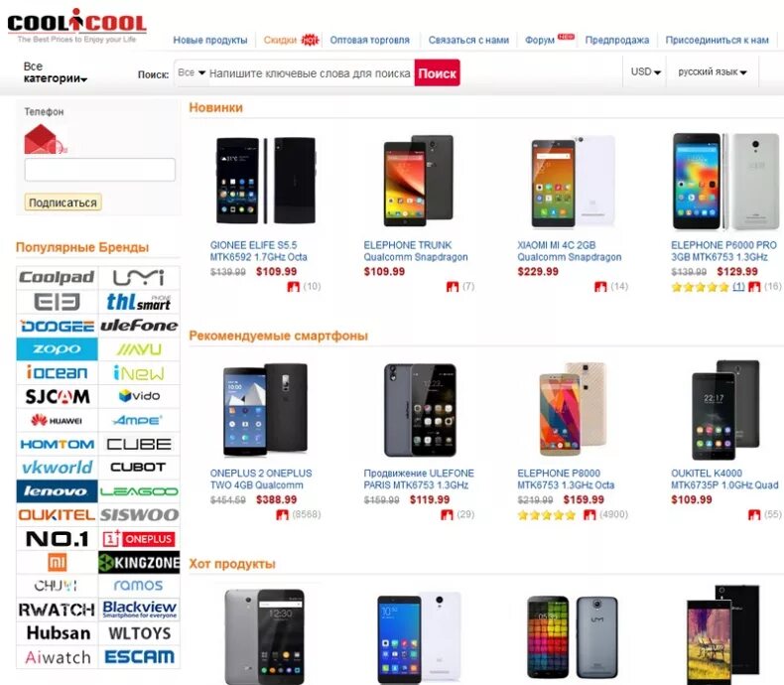Select the SJCAM brand logo
784x685 pixels.
[x=57, y=396]
